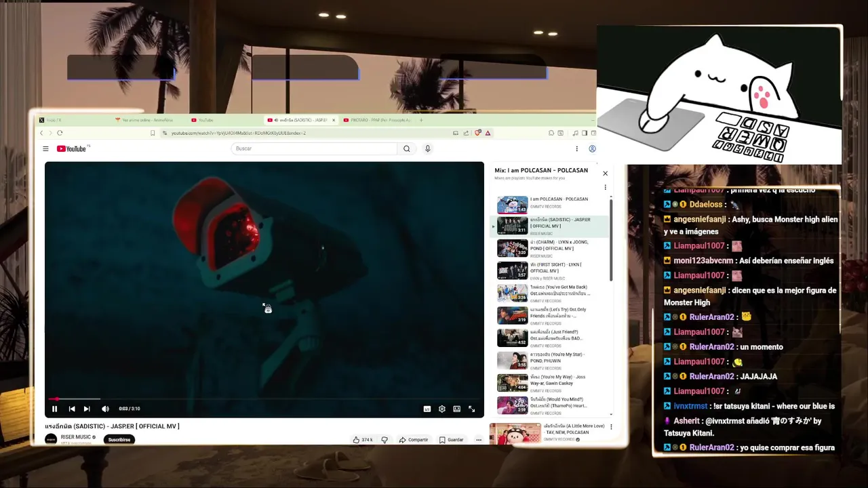Image resolution: width=868 pixels, height=488 pixels.
Task: Skip to next video in player
Action: coord(87,409)
